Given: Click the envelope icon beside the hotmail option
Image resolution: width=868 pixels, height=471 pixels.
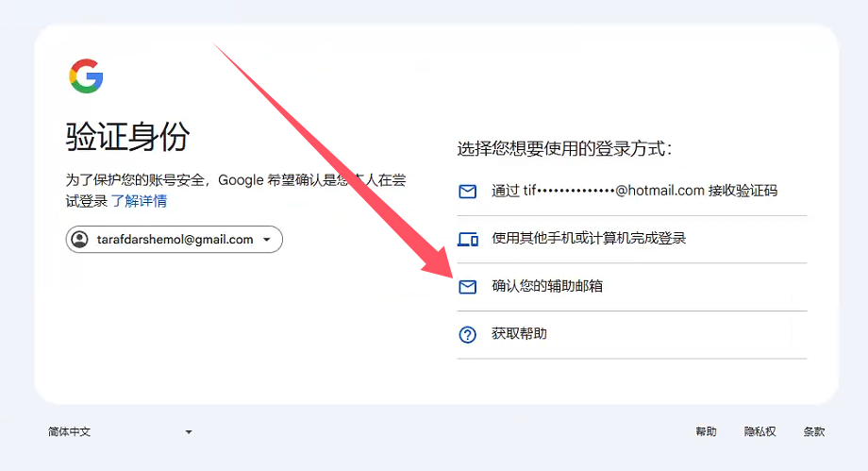Looking at the screenshot, I should pos(467,191).
